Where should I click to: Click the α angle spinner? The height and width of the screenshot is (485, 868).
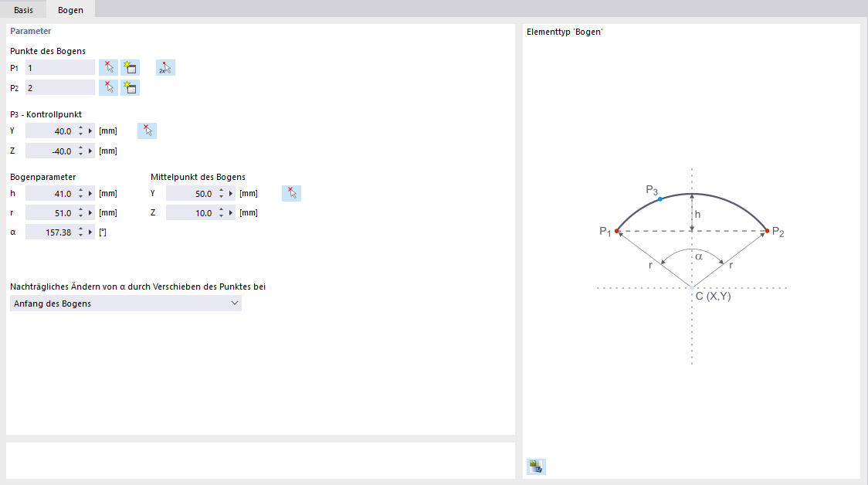click(x=81, y=232)
